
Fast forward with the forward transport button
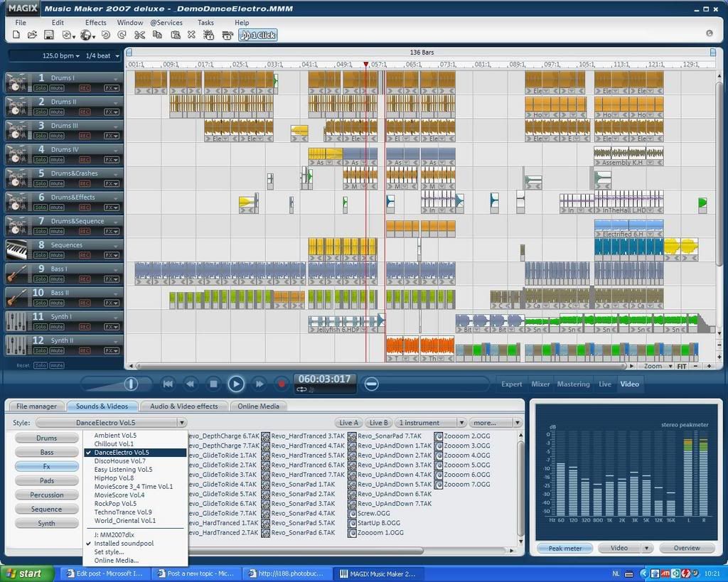click(259, 384)
